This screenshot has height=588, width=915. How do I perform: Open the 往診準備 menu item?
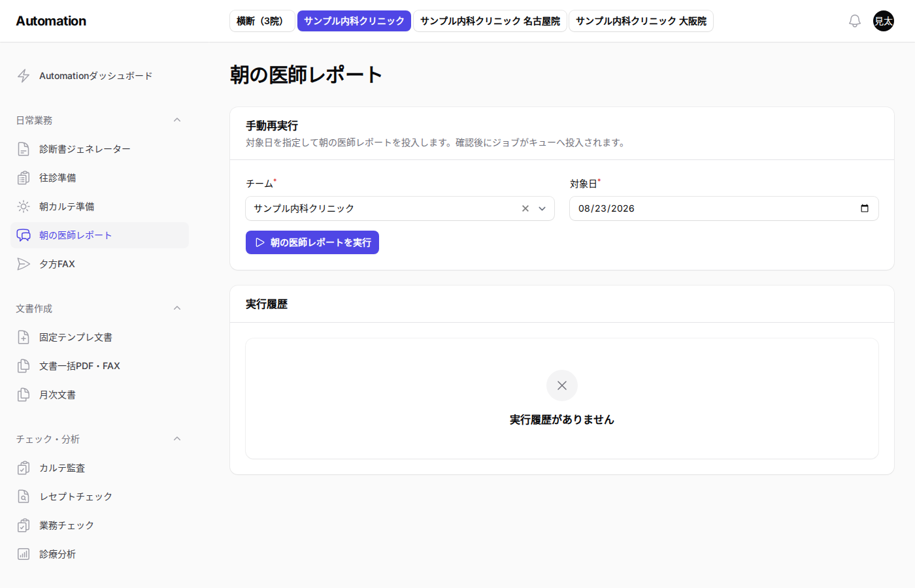(99, 178)
